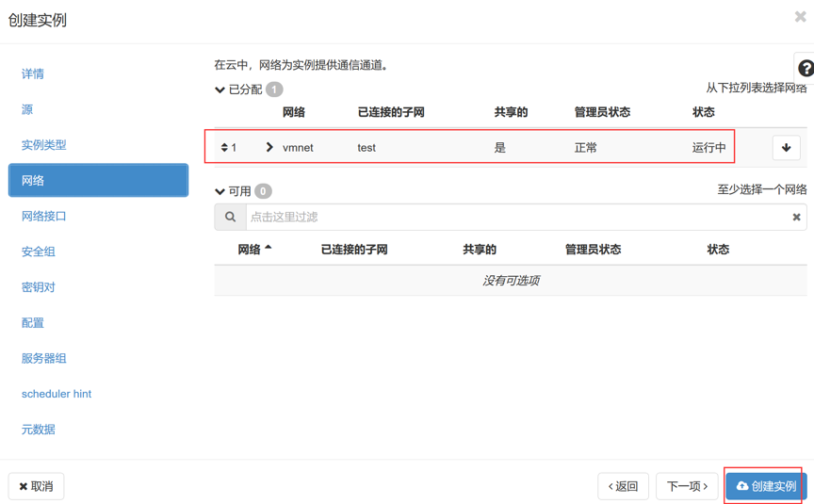The height and width of the screenshot is (504, 814).
Task: Sort available networks by 网络 column
Action: click(x=254, y=249)
